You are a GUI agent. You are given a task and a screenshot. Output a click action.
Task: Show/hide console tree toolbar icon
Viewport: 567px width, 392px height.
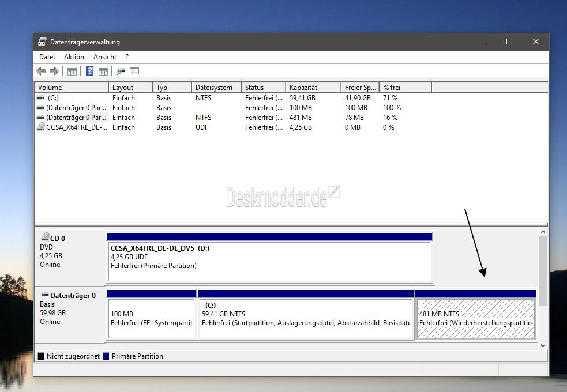[72, 71]
